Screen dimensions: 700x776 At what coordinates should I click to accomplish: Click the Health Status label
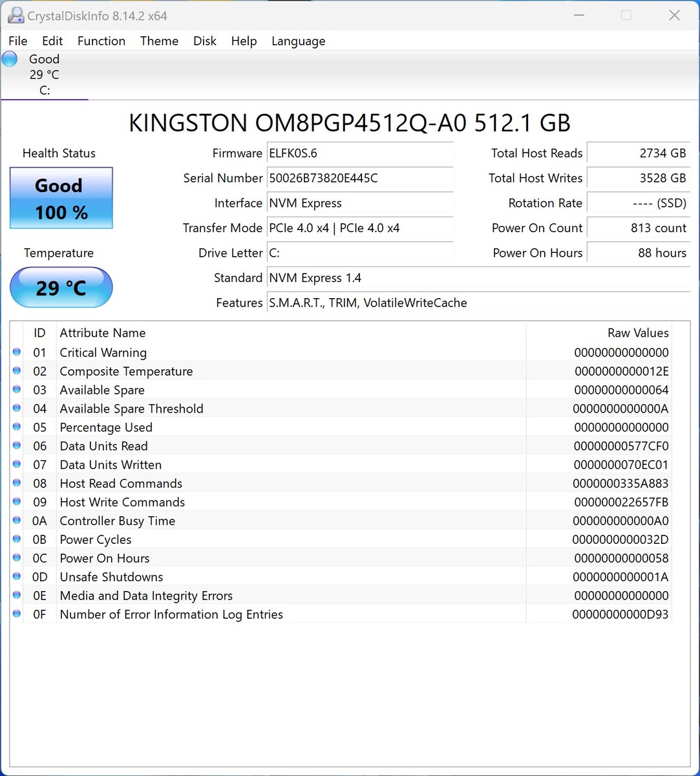(59, 153)
